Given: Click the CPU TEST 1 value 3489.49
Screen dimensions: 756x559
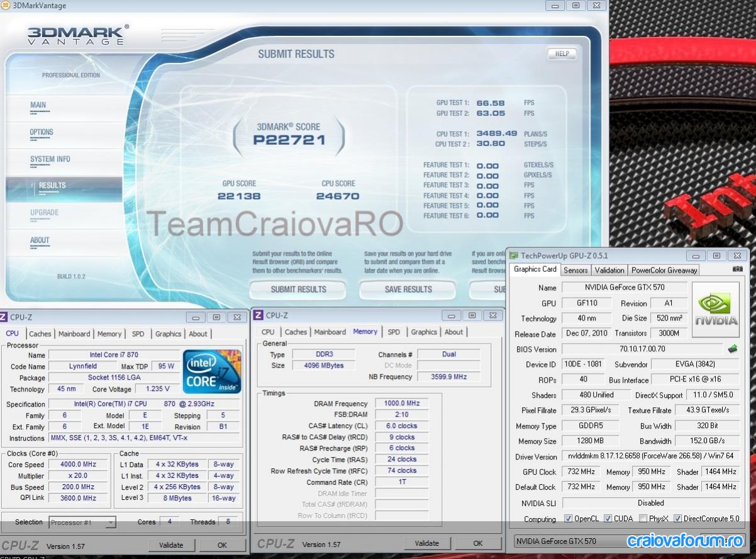Looking at the screenshot, I should coord(497,133).
